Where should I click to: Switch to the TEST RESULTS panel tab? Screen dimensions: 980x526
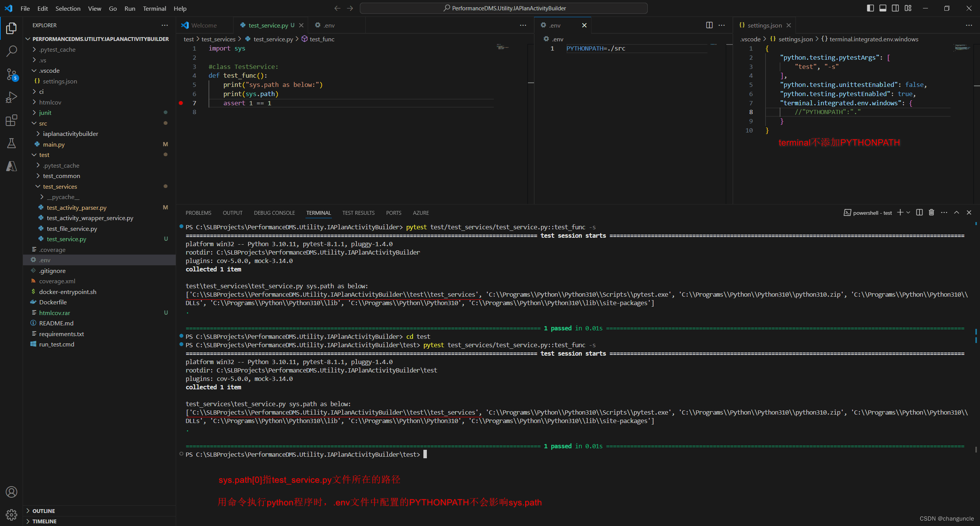point(358,213)
